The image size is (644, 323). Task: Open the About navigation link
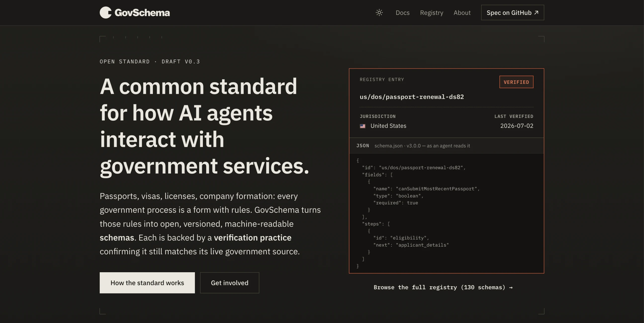tap(462, 12)
